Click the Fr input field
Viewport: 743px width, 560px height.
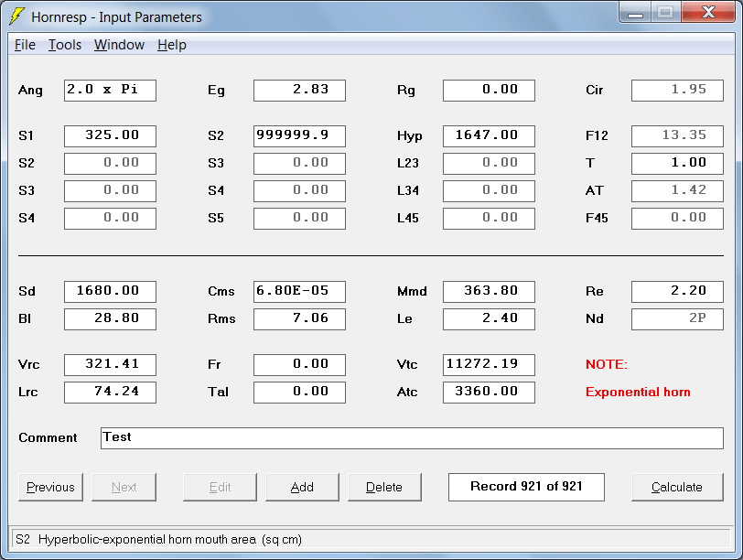(299, 365)
